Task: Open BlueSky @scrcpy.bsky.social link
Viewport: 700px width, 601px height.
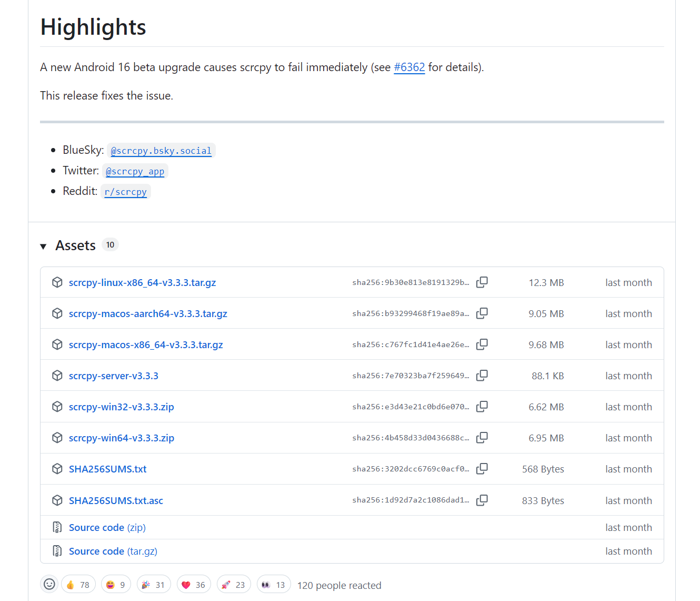Action: coord(161,151)
